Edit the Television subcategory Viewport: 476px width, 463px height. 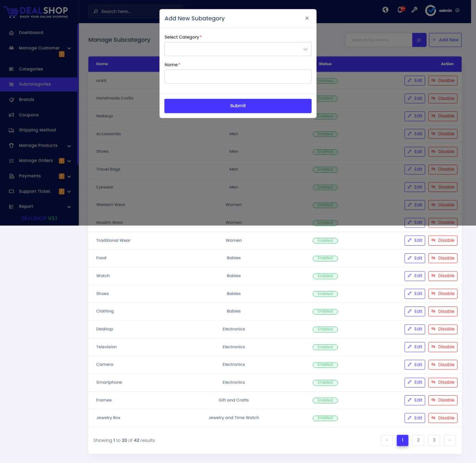415,347
